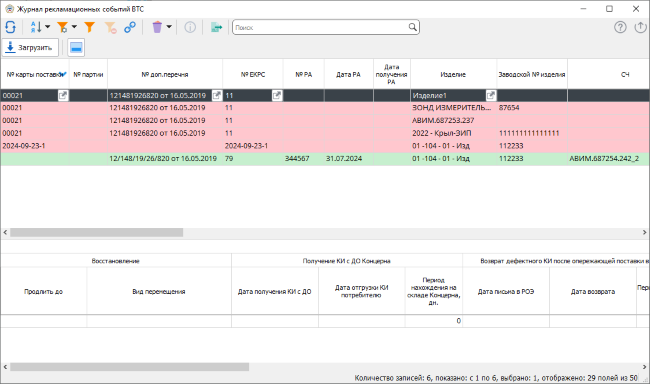
Task: Open link icon in Изделие1 cell
Action: point(491,95)
